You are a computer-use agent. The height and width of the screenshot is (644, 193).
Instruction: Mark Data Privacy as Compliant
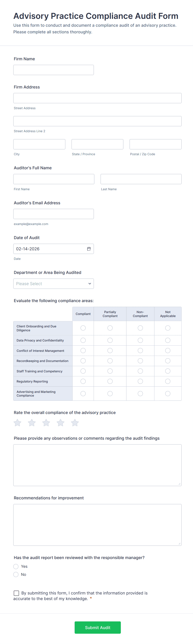83,340
